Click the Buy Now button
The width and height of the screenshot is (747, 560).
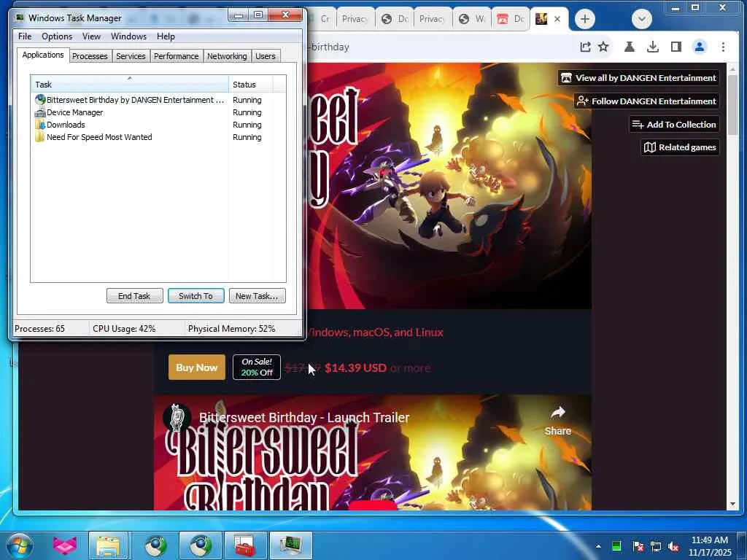197,367
